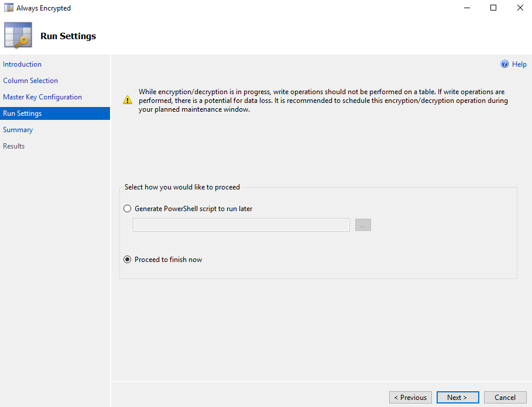532x407 pixels.
Task: Click the Run Settings table-key header icon
Action: [18, 35]
